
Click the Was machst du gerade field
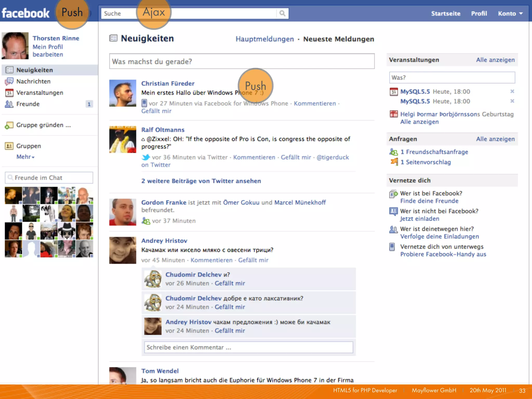242,62
